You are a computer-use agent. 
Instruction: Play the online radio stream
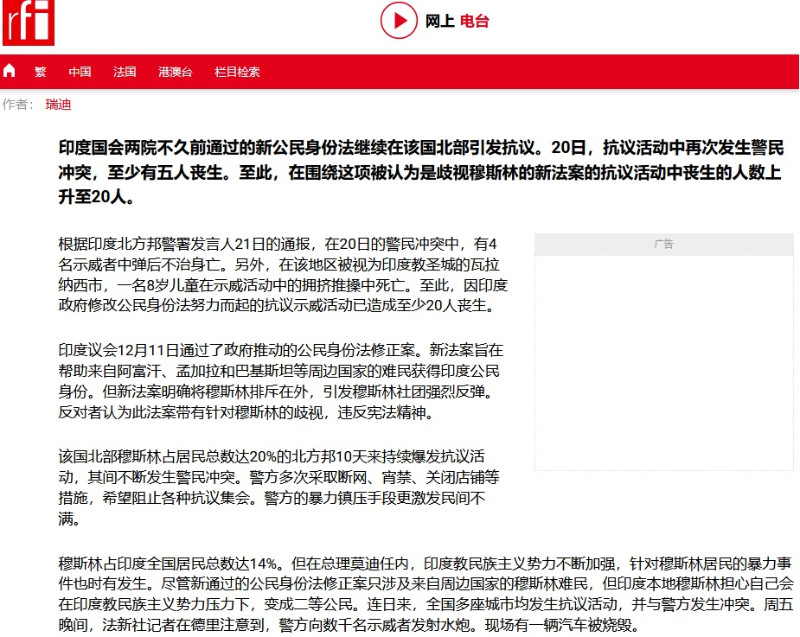pos(398,20)
